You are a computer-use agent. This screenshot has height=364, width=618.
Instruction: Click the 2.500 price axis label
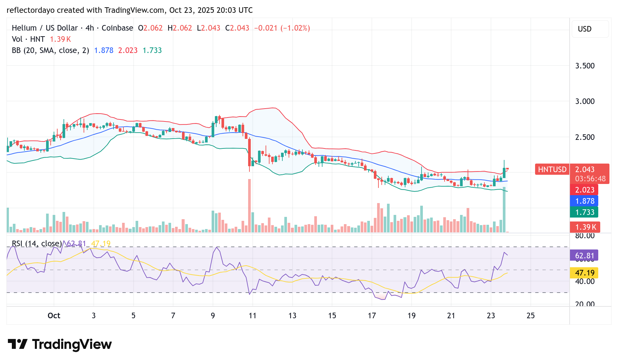tap(585, 137)
